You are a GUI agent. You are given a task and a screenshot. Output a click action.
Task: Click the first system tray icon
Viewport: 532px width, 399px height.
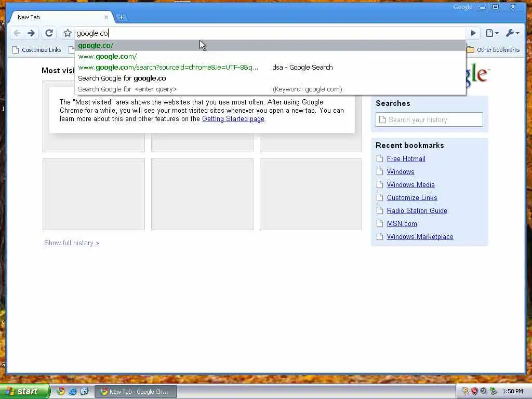click(465, 392)
